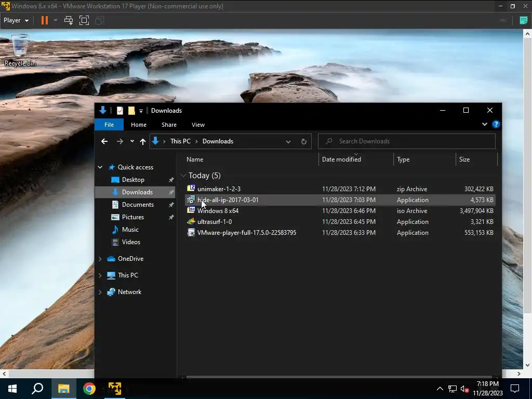Open the Windows Start menu
The width and height of the screenshot is (532, 399).
(x=12, y=389)
